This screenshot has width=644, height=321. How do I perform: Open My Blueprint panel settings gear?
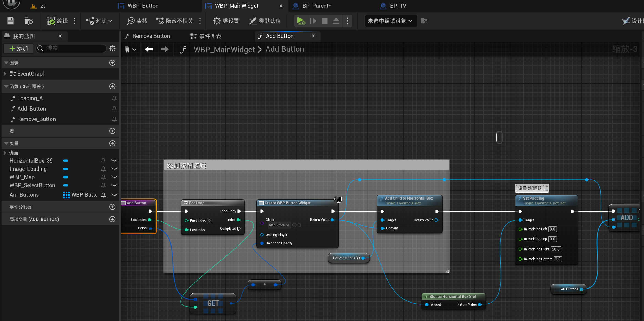pyautogui.click(x=112, y=48)
